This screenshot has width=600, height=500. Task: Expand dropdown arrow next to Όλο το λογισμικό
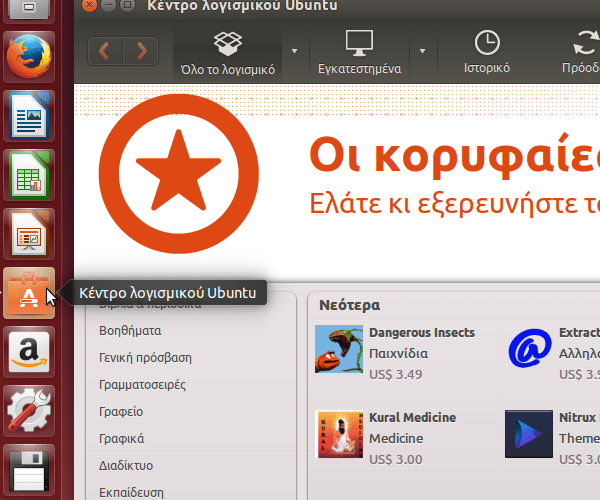tap(295, 51)
